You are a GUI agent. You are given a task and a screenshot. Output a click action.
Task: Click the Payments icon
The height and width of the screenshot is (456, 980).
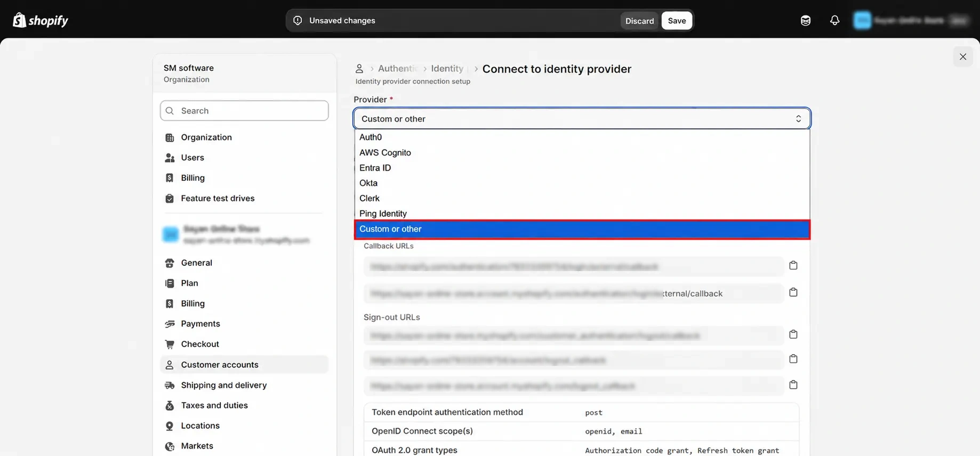point(170,324)
